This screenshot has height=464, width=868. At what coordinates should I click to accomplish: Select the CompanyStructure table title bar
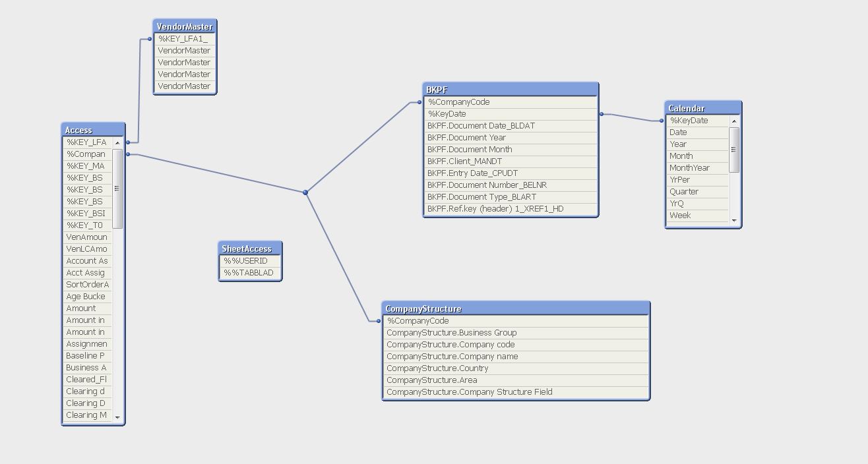(516, 308)
